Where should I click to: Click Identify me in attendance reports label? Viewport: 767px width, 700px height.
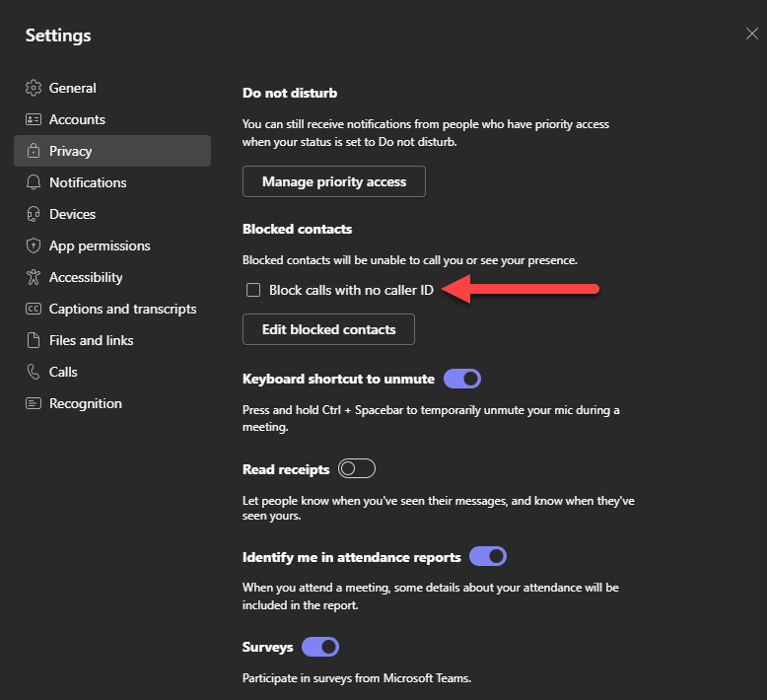[x=352, y=557]
